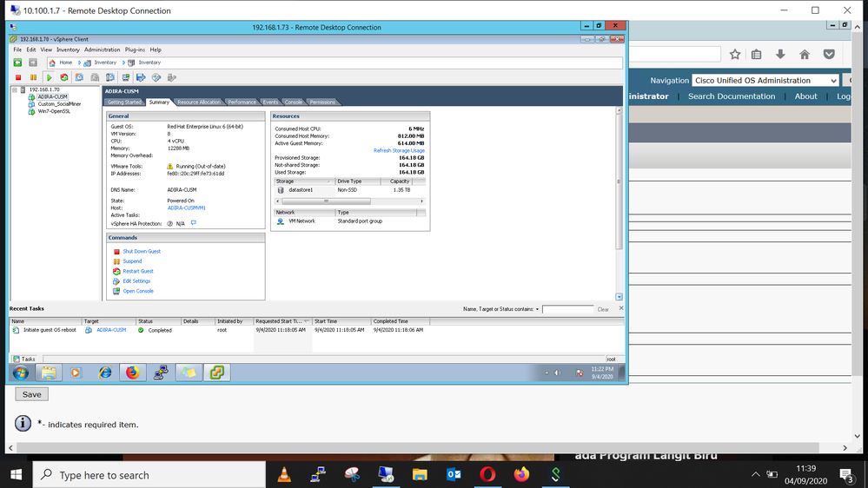
Task: Open the Plug-ins menu
Action: tap(135, 49)
